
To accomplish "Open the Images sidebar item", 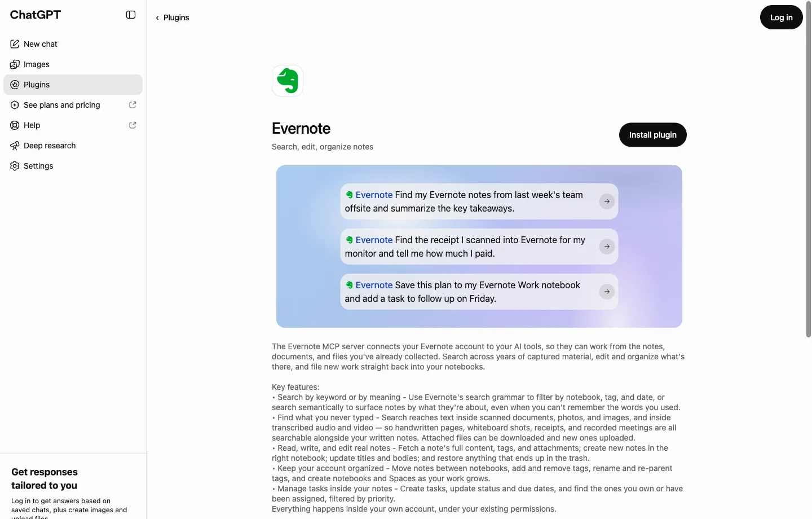I will [x=73, y=64].
